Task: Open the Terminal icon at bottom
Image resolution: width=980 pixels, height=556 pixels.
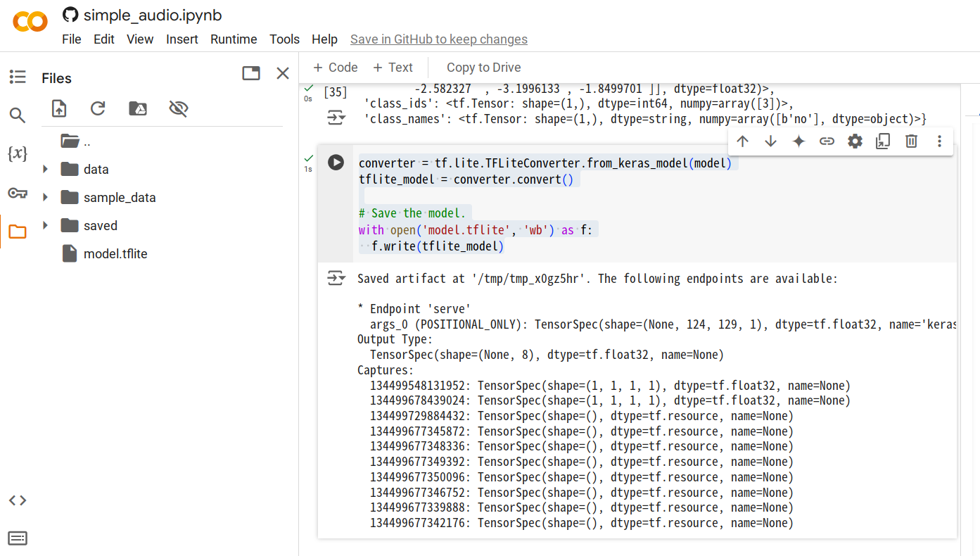Action: click(18, 538)
